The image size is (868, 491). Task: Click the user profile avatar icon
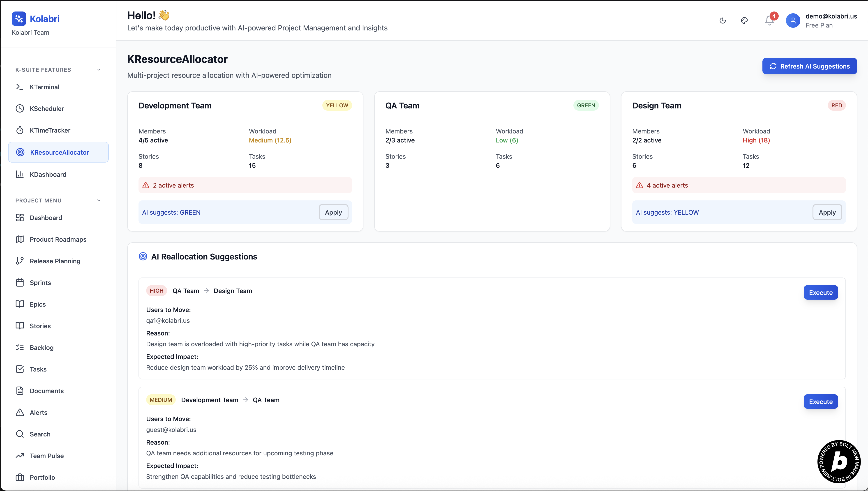(x=793, y=21)
